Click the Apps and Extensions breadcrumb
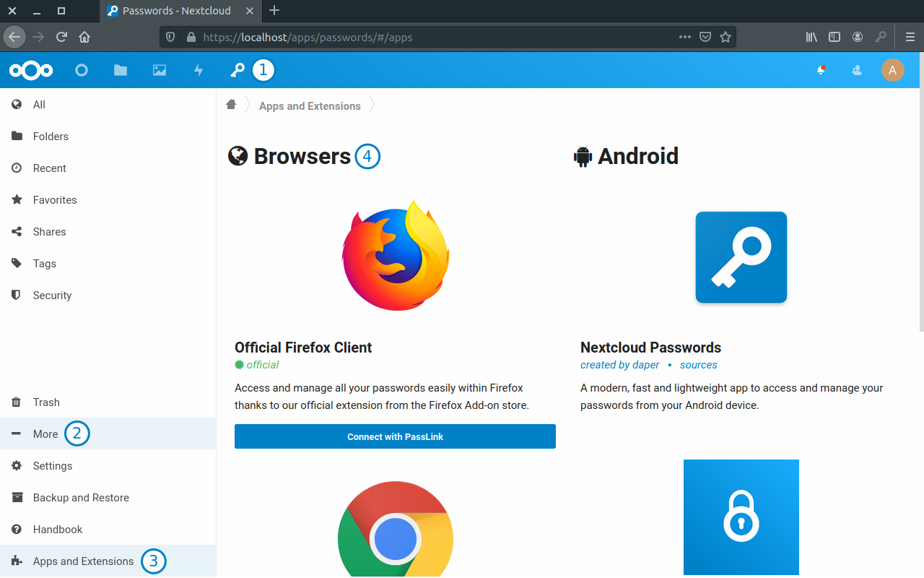Image resolution: width=924 pixels, height=578 pixels. pyautogui.click(x=310, y=106)
